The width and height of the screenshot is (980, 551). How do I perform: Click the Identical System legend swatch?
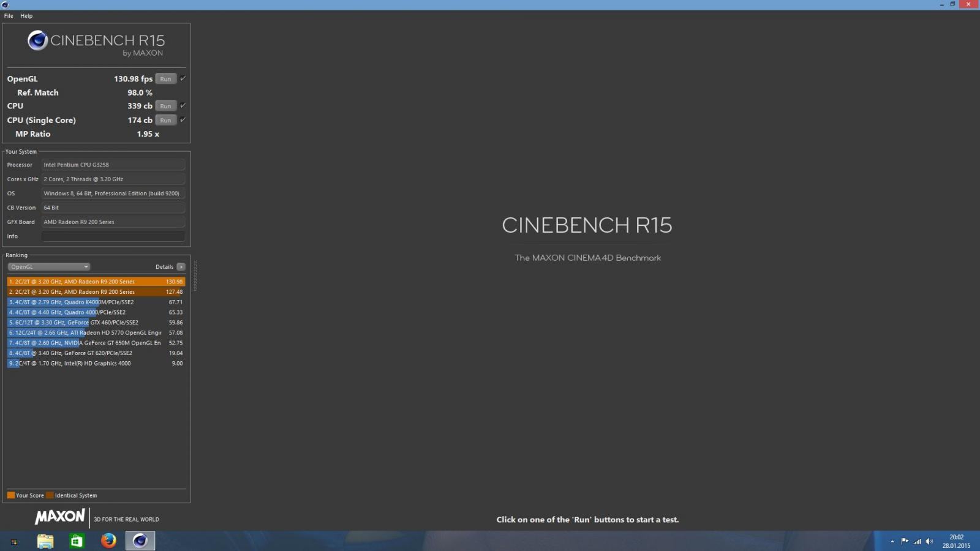[x=50, y=495]
